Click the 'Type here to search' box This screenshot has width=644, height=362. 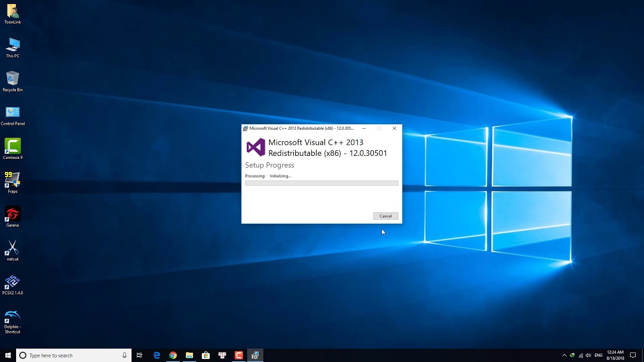tap(74, 355)
